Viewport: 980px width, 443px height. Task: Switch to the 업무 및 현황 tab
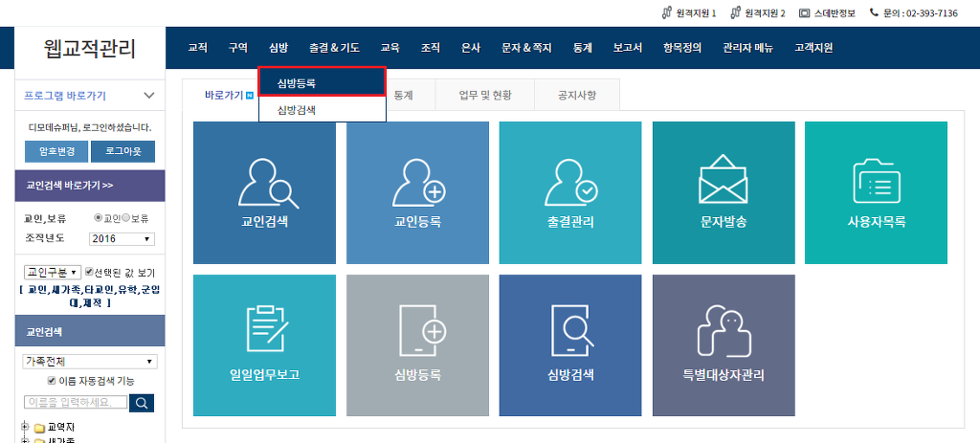point(484,95)
